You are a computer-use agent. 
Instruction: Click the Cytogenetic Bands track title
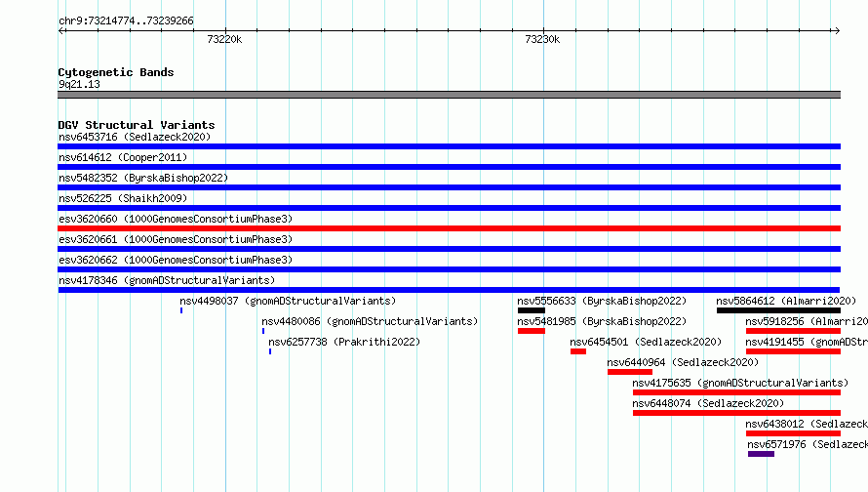[116, 72]
